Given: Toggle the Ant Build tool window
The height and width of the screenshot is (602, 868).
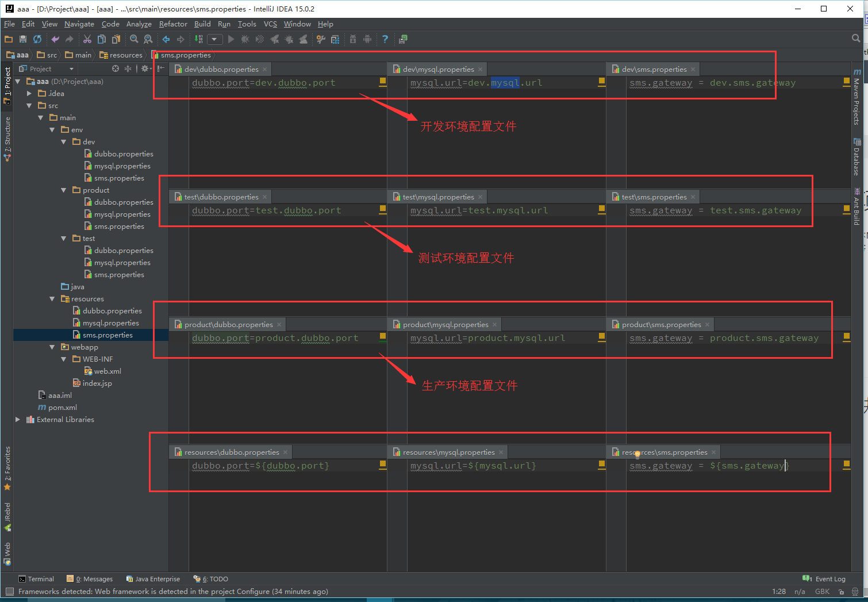Looking at the screenshot, I should (x=857, y=206).
